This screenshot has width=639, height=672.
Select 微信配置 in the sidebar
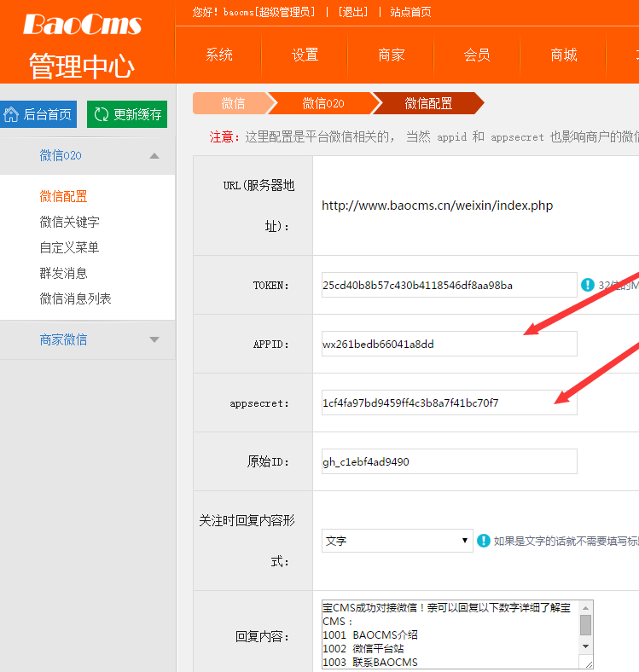click(x=63, y=196)
